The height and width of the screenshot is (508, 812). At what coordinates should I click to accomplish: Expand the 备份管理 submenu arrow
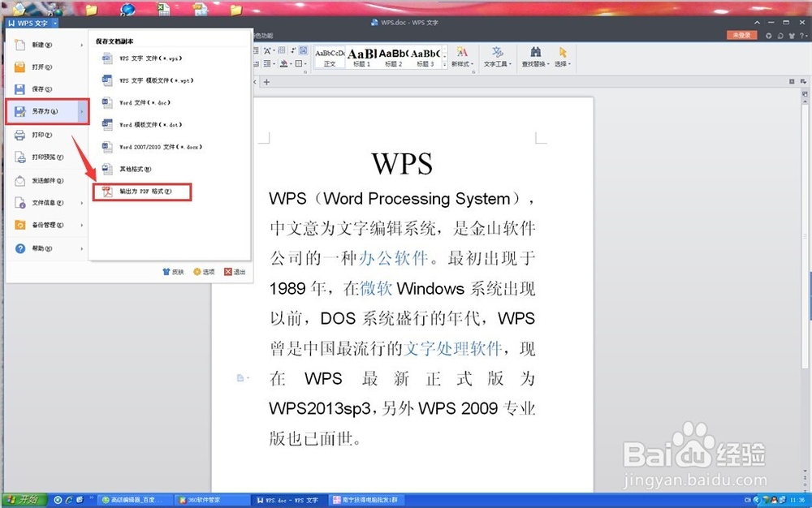point(82,226)
